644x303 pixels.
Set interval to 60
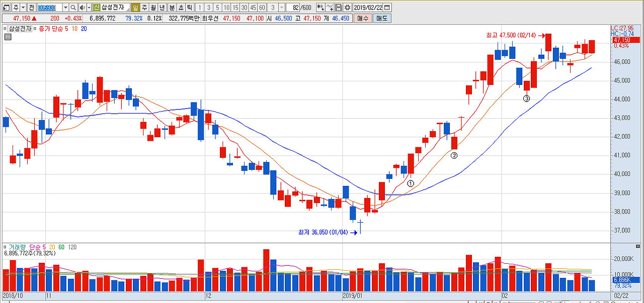click(x=262, y=8)
